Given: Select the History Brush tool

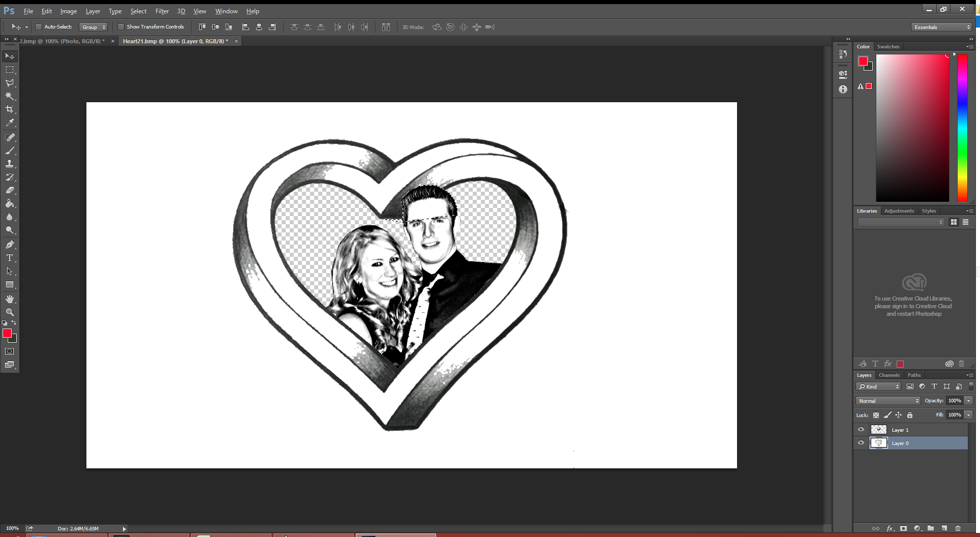Looking at the screenshot, I should tap(10, 177).
